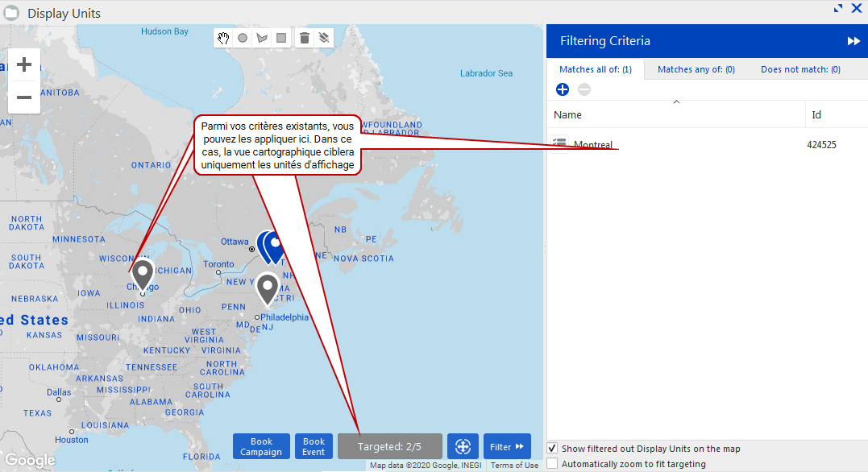The height and width of the screenshot is (472, 868).
Task: Select the Montreal criterion row
Action: (x=593, y=145)
